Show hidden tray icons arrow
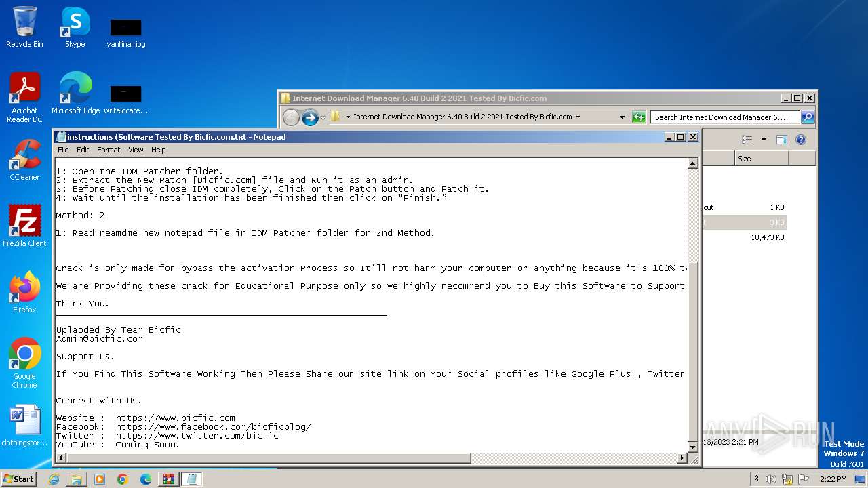 [x=756, y=479]
